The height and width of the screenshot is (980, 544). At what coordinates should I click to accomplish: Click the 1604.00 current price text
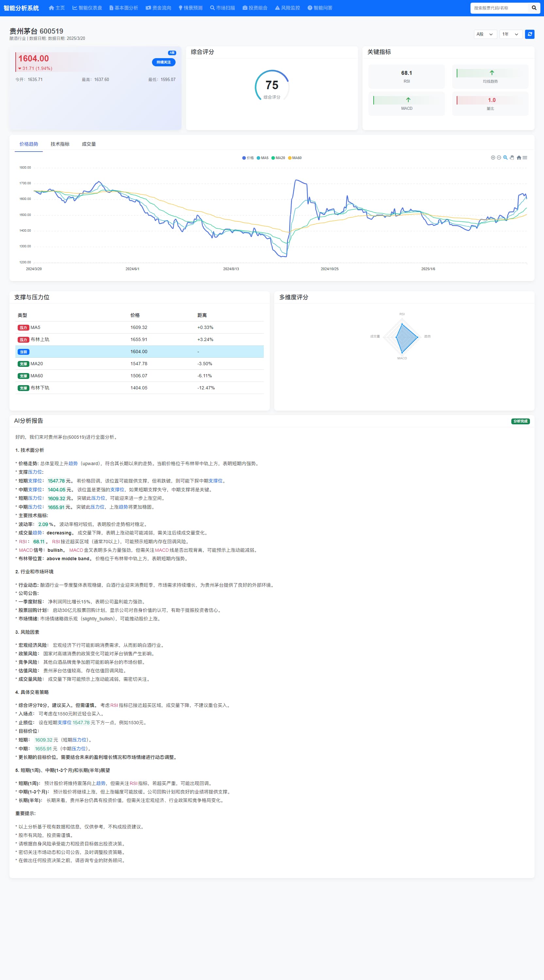(33, 58)
